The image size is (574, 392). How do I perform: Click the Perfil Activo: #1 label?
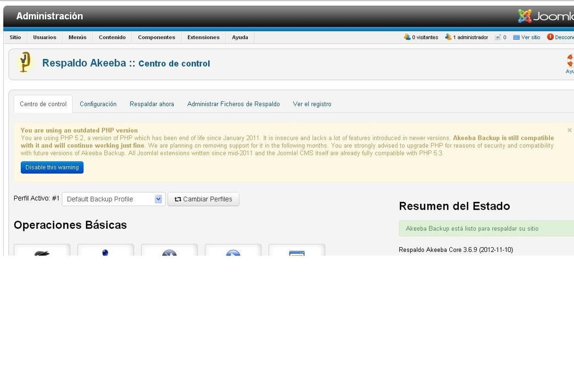tap(36, 198)
